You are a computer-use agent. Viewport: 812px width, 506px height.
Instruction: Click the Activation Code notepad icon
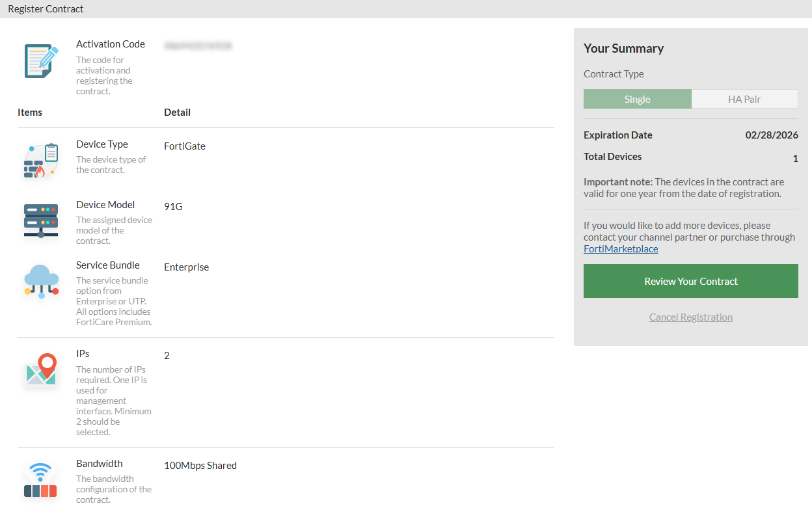coord(40,60)
